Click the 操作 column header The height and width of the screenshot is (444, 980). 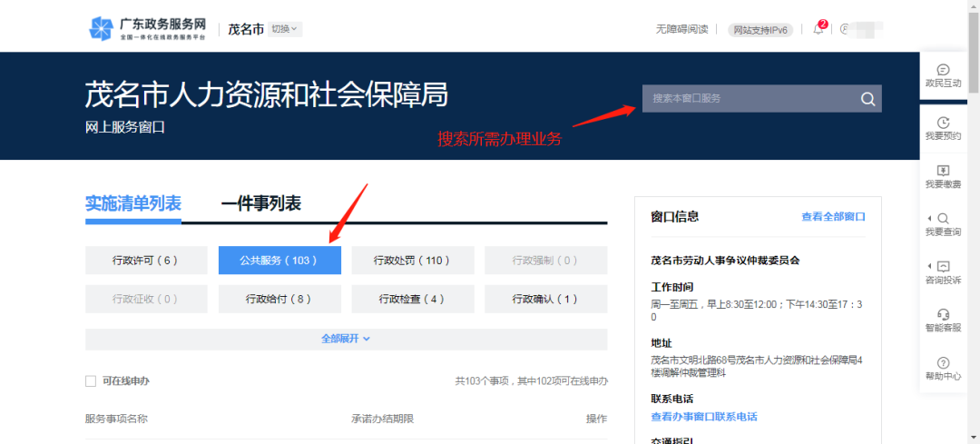[596, 419]
